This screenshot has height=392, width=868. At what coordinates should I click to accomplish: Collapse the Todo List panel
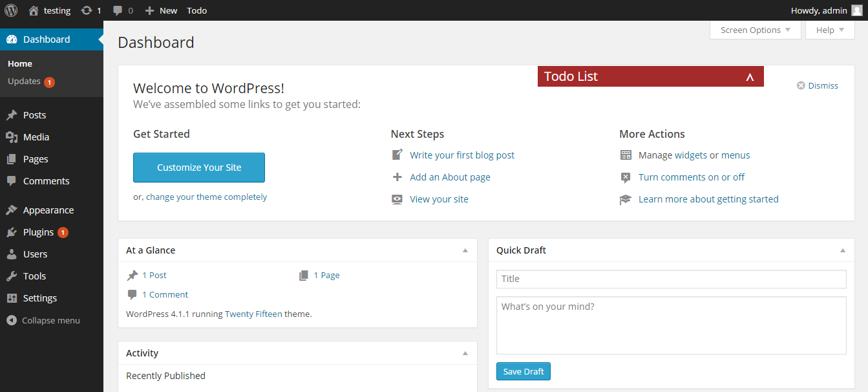[750, 77]
